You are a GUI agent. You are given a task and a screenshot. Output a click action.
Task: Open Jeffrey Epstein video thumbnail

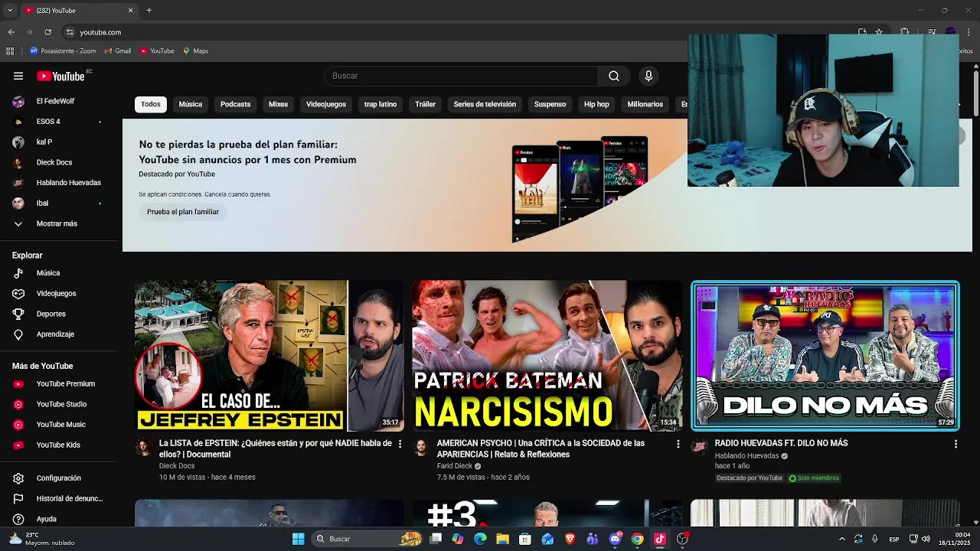tap(269, 356)
